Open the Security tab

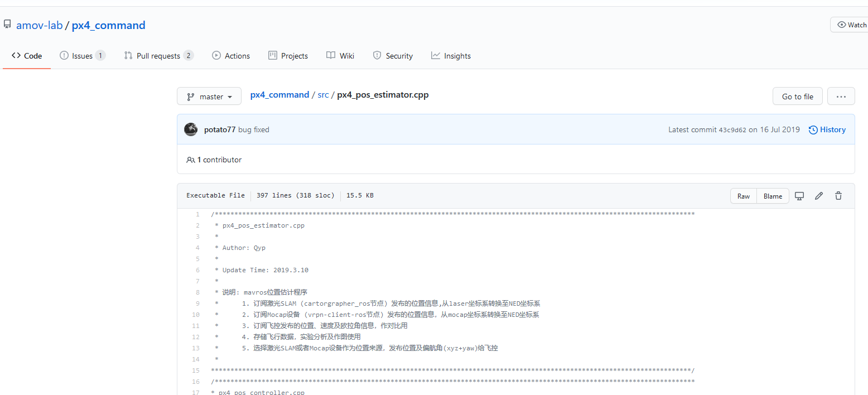tap(393, 56)
